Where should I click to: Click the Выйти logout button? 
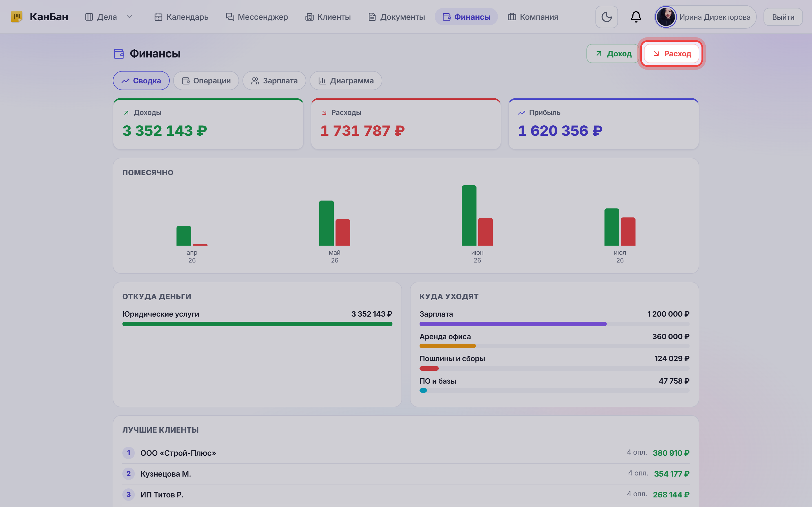click(783, 17)
